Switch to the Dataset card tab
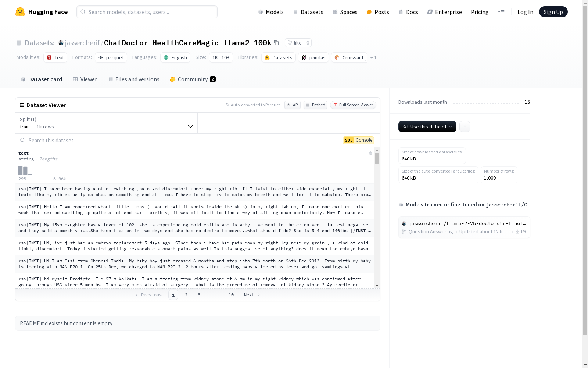 (x=41, y=79)
